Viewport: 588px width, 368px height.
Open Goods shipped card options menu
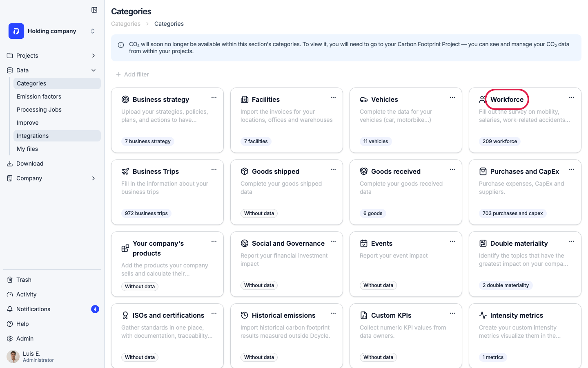(333, 169)
